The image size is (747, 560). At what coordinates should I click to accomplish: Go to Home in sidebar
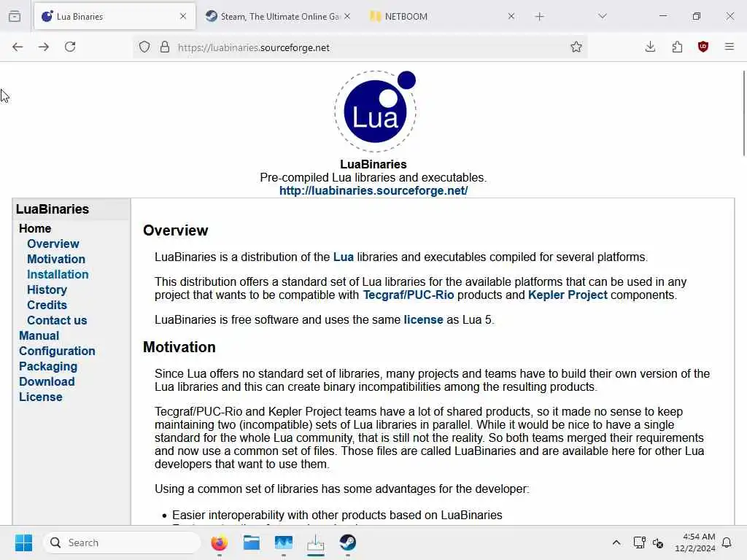35,228
